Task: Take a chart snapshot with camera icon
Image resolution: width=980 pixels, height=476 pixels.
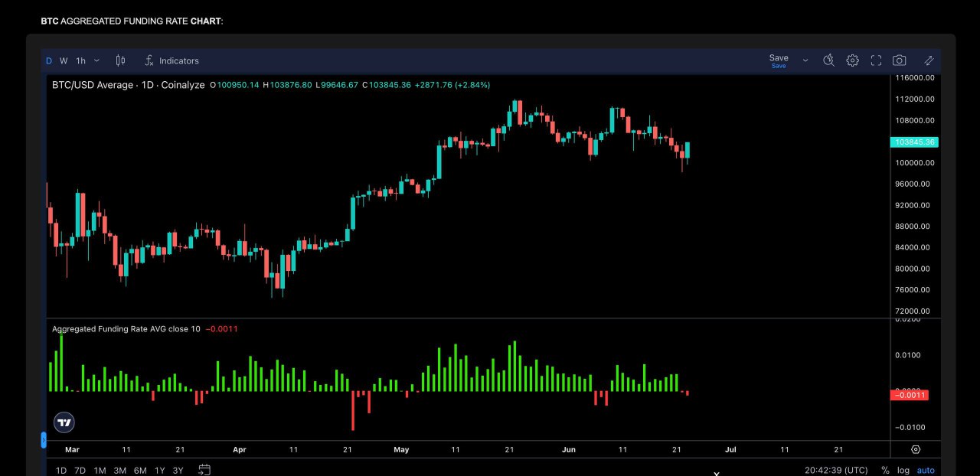Action: click(x=900, y=60)
